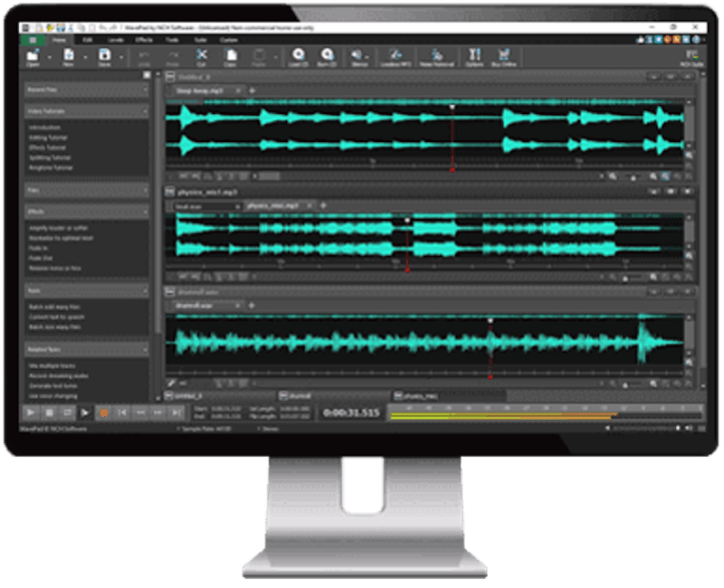This screenshot has width=724, height=588.
Task: Expand the Paste button dropdown arrow
Action: pyautogui.click(x=275, y=57)
